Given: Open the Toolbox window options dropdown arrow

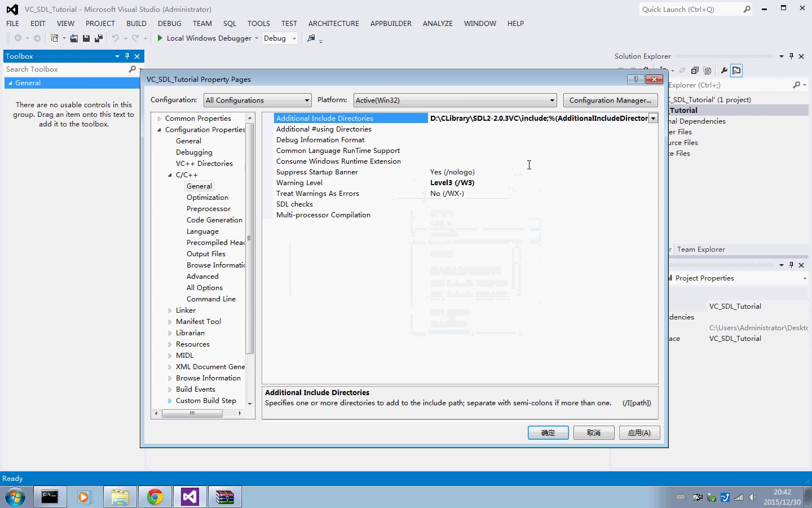Looking at the screenshot, I should 117,56.
